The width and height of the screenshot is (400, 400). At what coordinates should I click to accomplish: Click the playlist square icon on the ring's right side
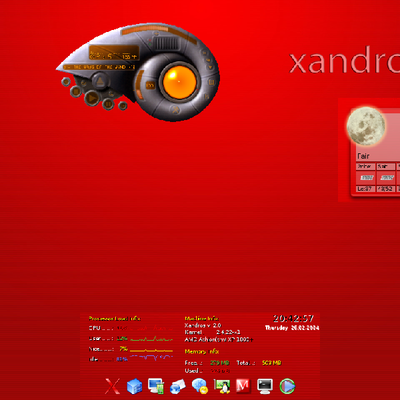coord(211,82)
